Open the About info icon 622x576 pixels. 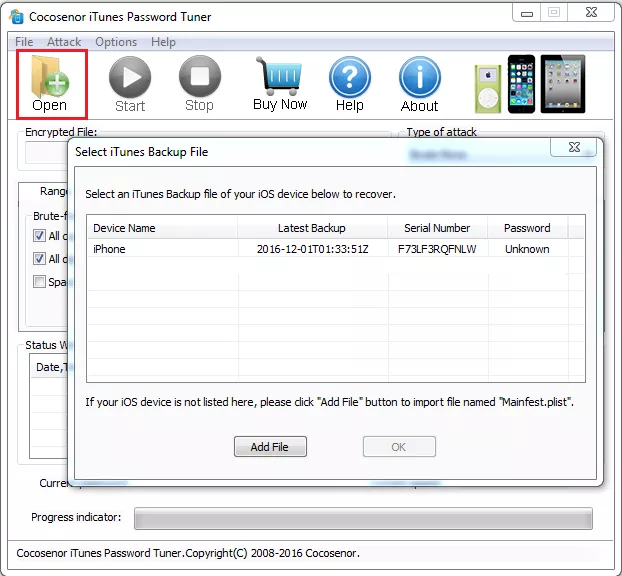click(420, 77)
